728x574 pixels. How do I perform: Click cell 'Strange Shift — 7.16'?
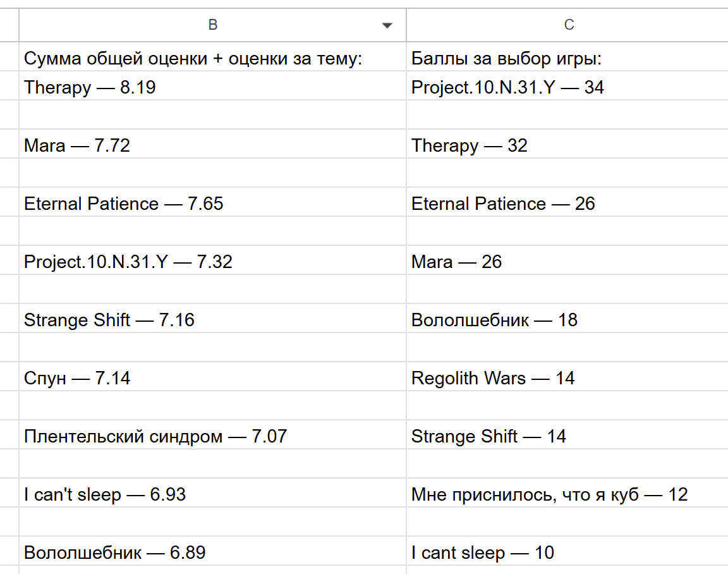(x=212, y=319)
